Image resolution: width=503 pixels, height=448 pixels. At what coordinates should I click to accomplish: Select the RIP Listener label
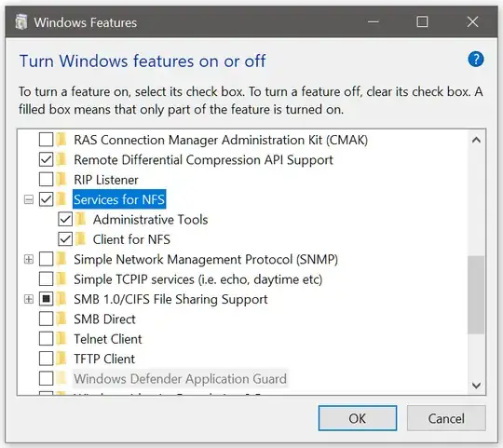coord(106,180)
